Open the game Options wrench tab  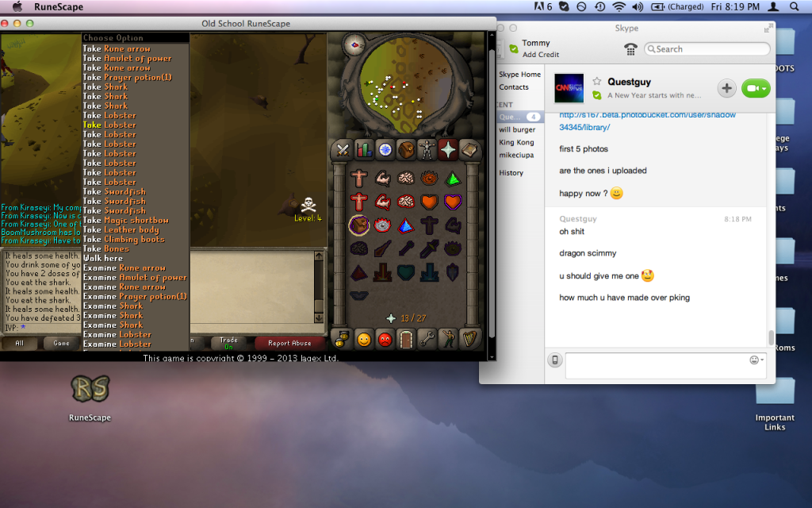(x=428, y=340)
